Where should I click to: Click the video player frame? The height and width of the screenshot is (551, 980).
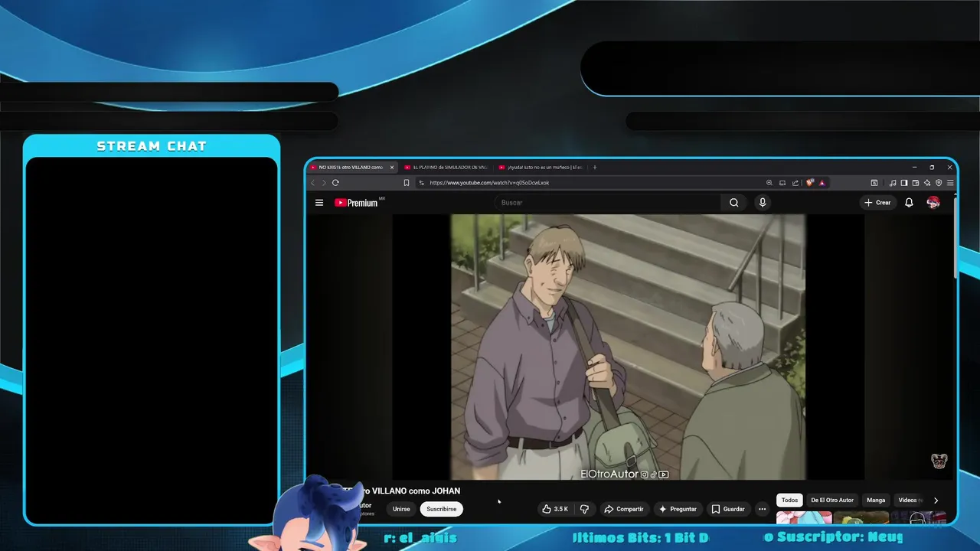point(629,347)
